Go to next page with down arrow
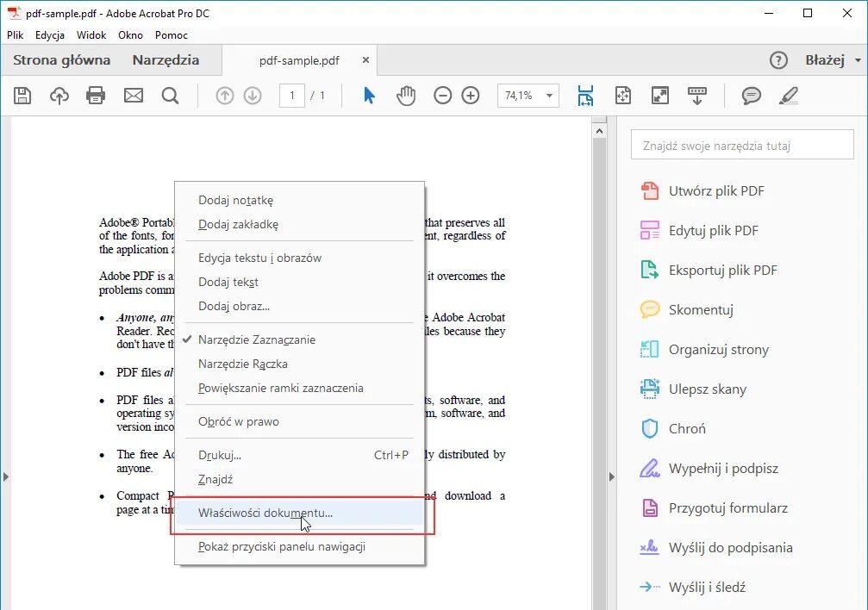868x610 pixels. [x=253, y=96]
